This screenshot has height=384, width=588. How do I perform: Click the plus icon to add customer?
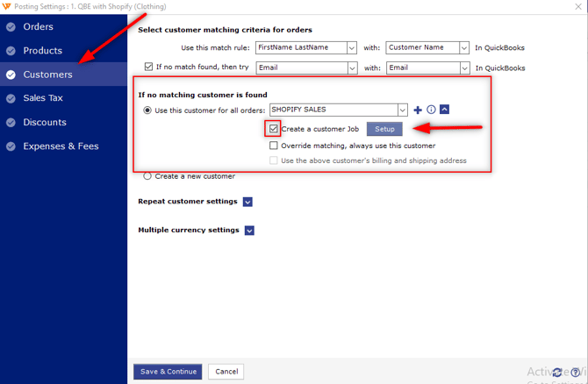[418, 110]
